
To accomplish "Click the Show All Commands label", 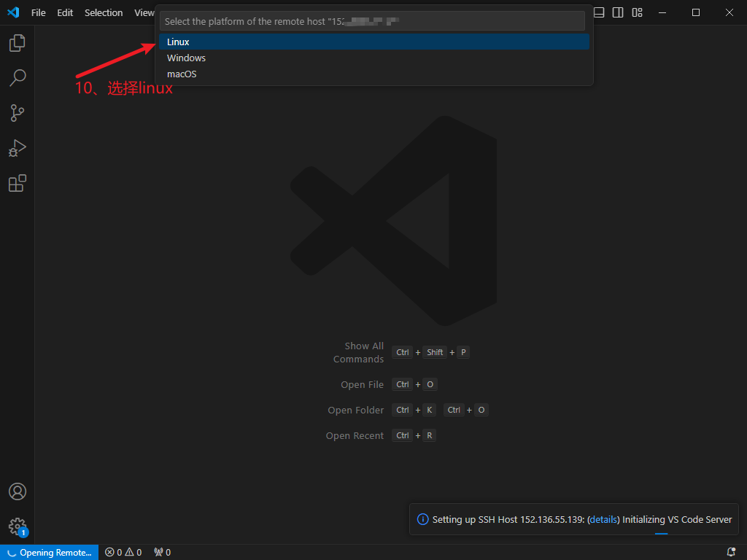I will click(358, 352).
